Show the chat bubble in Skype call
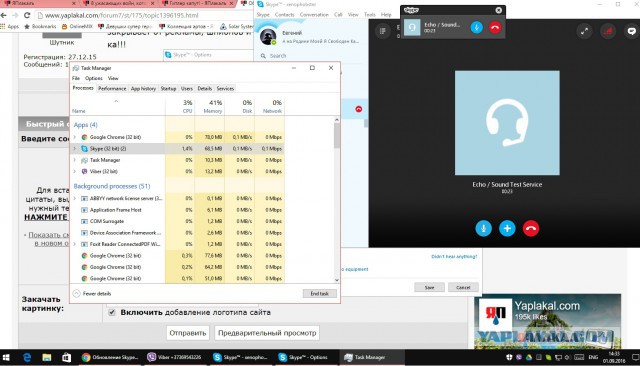Viewport: 640px width, 366px height. click(x=631, y=31)
